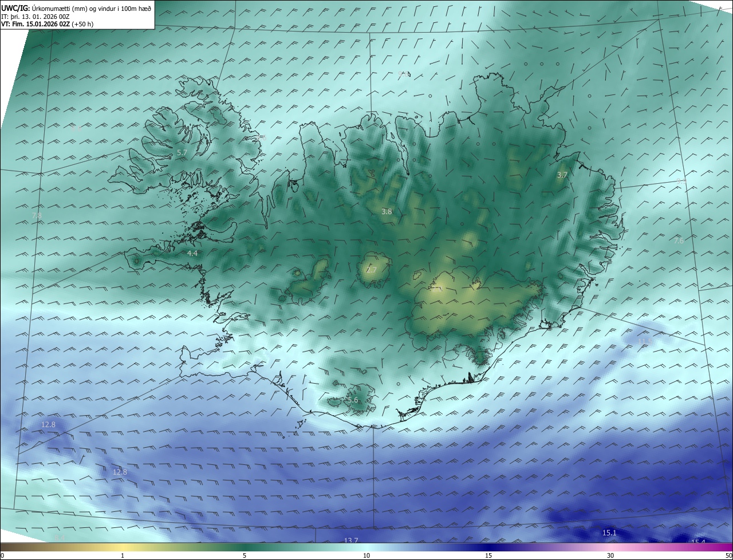Click the 15 tick on the color scale

pyautogui.click(x=488, y=555)
